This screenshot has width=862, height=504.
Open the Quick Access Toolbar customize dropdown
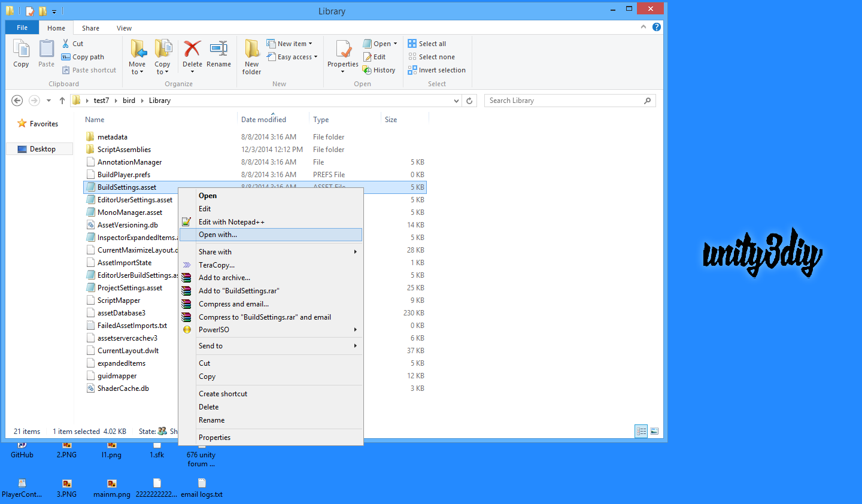click(54, 11)
